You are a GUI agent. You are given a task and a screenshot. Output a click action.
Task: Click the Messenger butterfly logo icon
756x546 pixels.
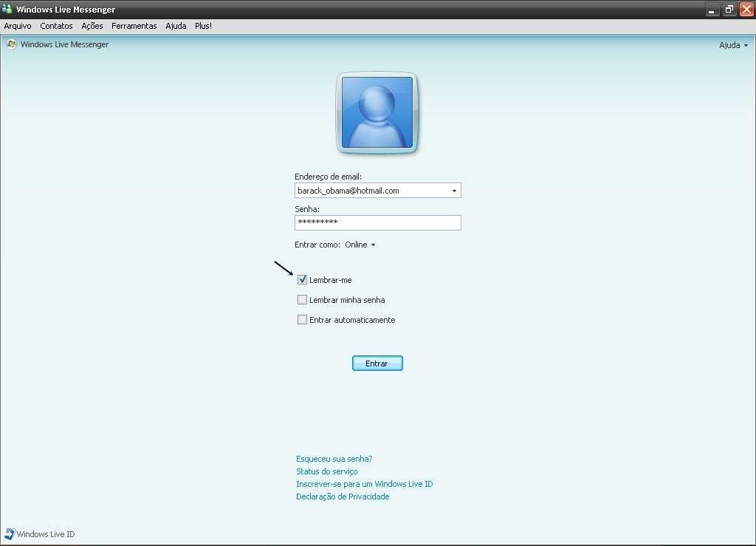click(12, 44)
